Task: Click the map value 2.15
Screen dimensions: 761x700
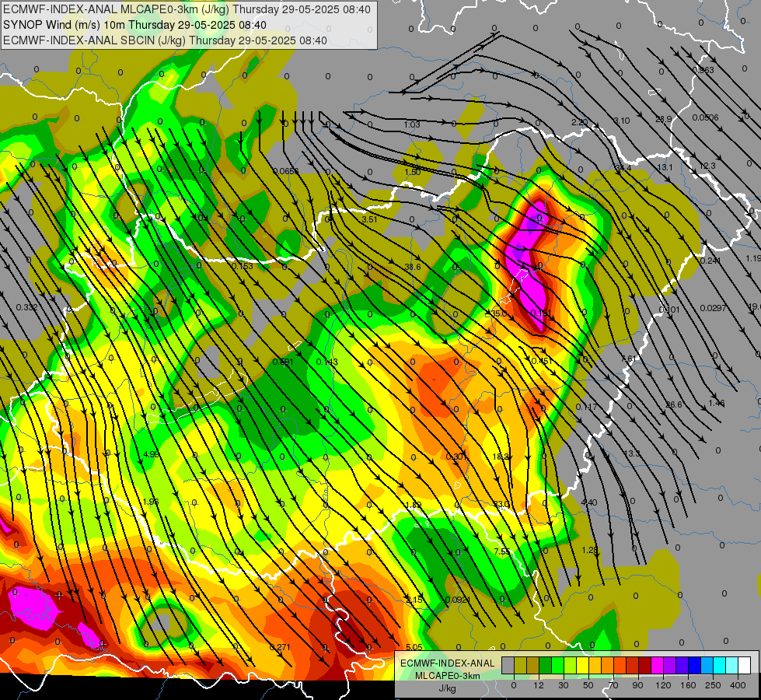Action: click(x=414, y=600)
